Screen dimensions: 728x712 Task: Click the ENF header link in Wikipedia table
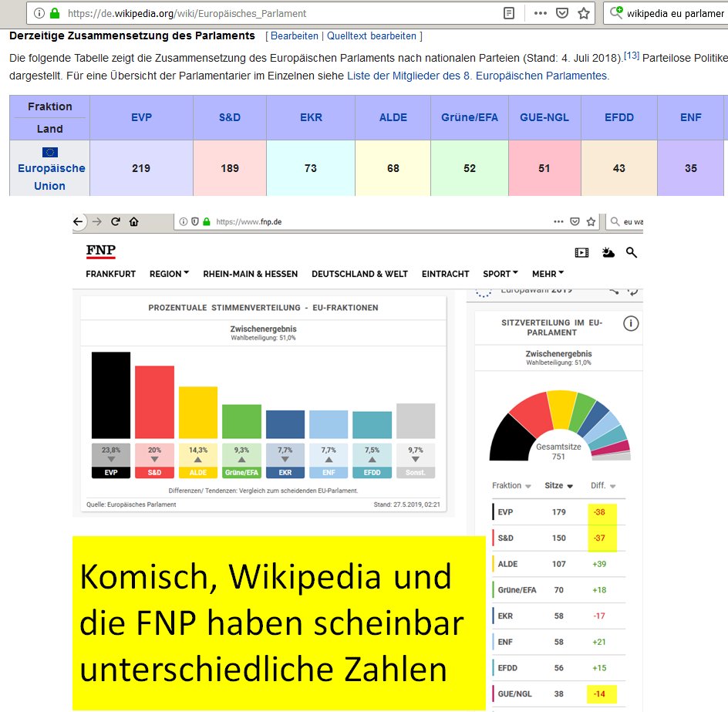[x=691, y=117]
